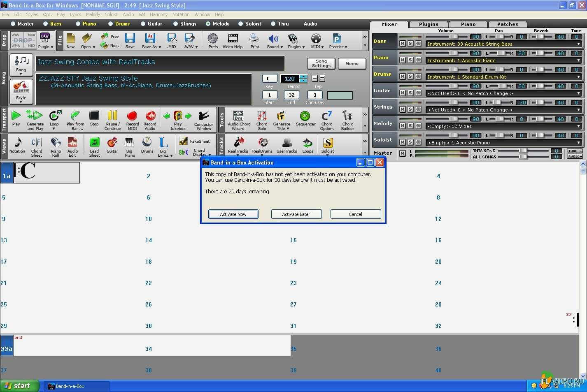Switch to the Plugins tab

tap(429, 24)
